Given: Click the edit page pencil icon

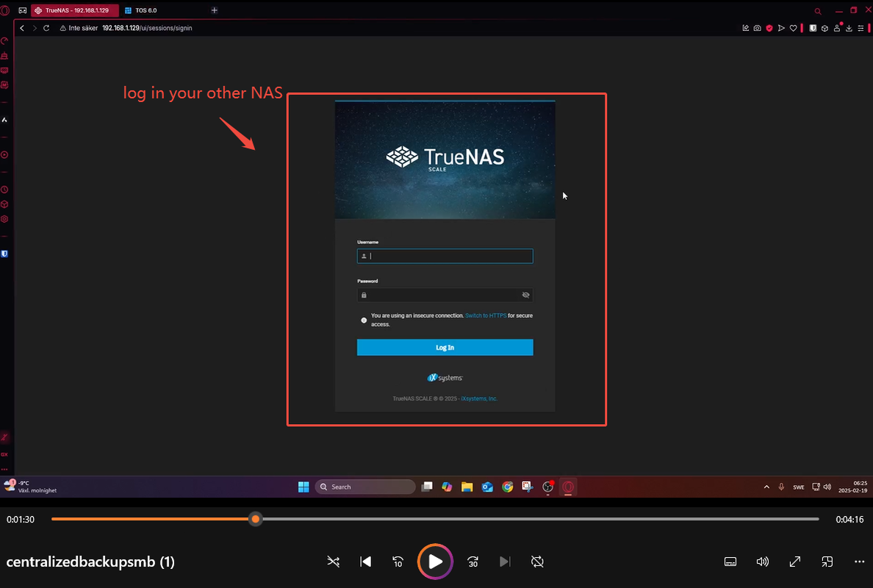Looking at the screenshot, I should tap(745, 28).
